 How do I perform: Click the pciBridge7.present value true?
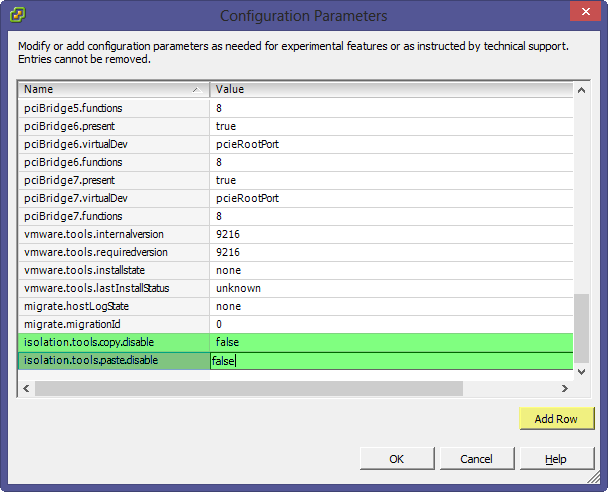[391, 180]
